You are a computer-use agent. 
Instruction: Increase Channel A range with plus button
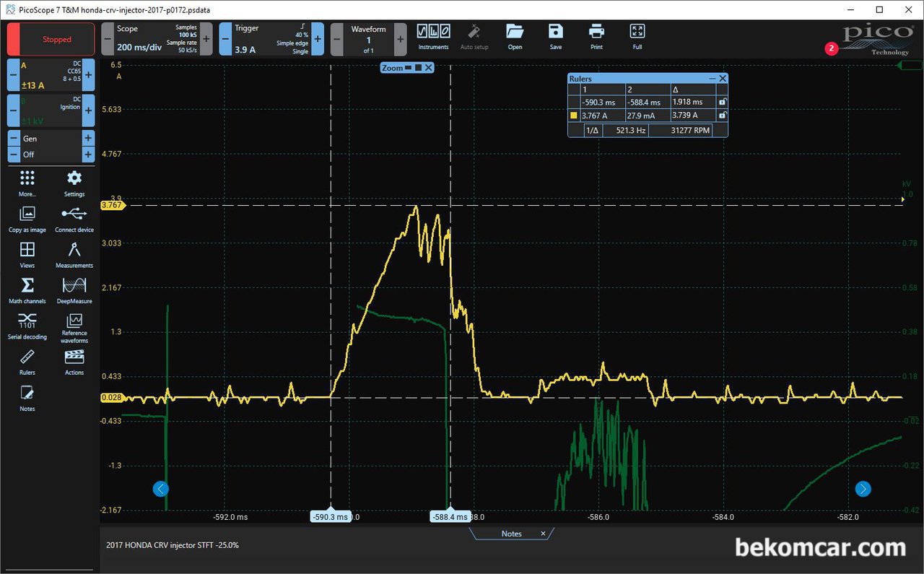pos(88,75)
